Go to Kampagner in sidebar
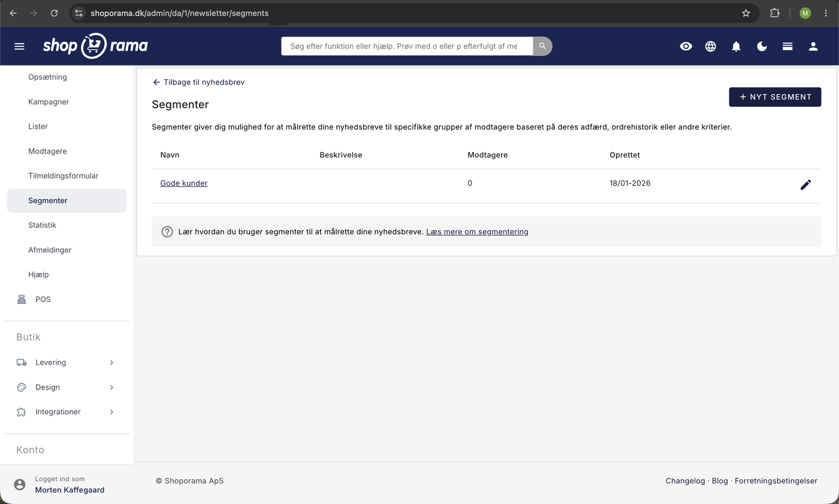Viewport: 839px width, 504px height. click(x=49, y=102)
